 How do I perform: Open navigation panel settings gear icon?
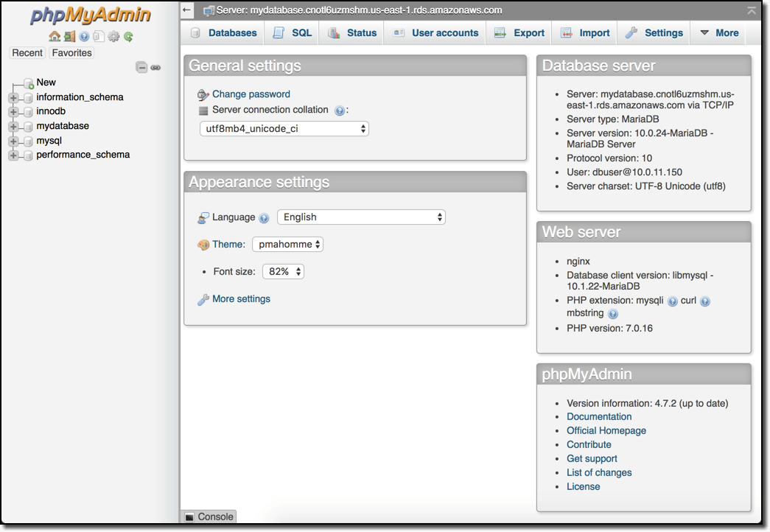(x=113, y=36)
